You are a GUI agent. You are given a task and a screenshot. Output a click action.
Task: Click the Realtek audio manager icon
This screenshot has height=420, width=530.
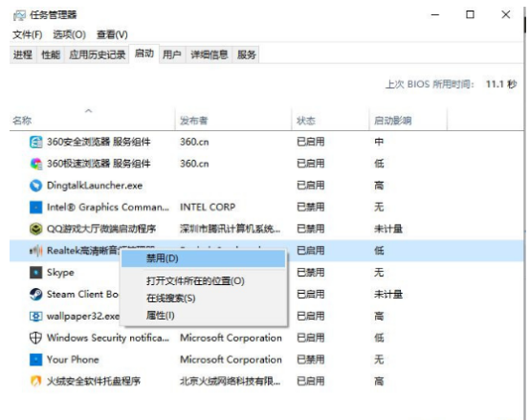pyautogui.click(x=35, y=251)
